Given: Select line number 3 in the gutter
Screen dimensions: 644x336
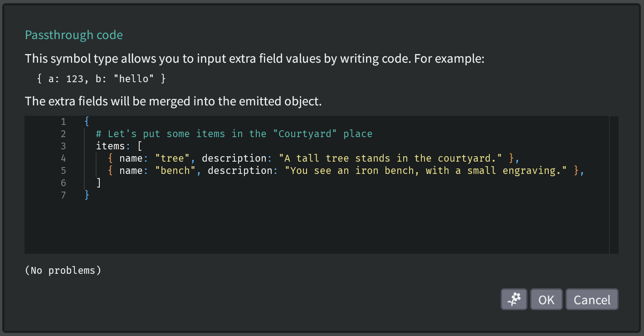Looking at the screenshot, I should [x=63, y=146].
